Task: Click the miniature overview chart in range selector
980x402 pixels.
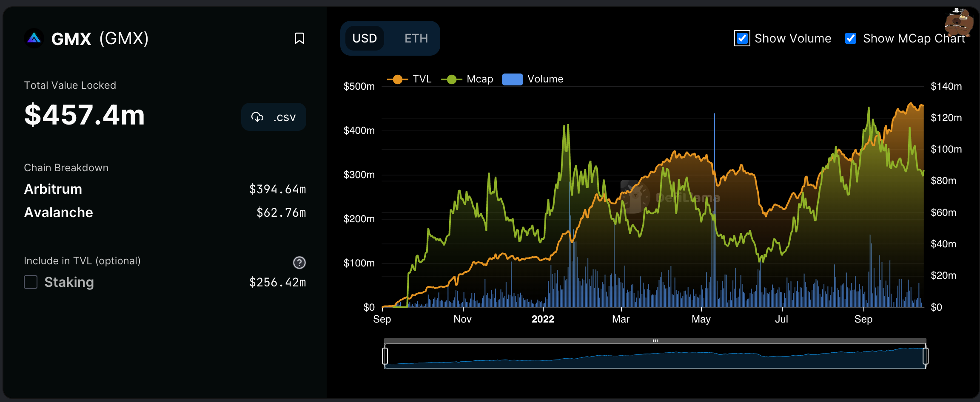Action: click(x=655, y=356)
